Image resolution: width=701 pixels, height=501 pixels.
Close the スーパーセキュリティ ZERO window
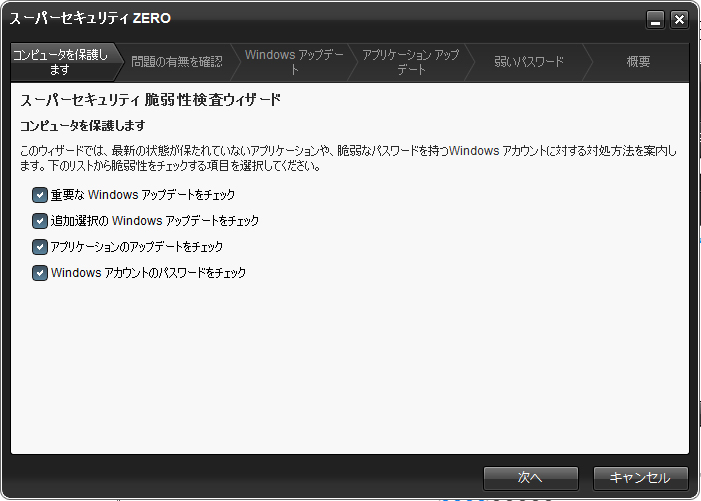point(679,20)
